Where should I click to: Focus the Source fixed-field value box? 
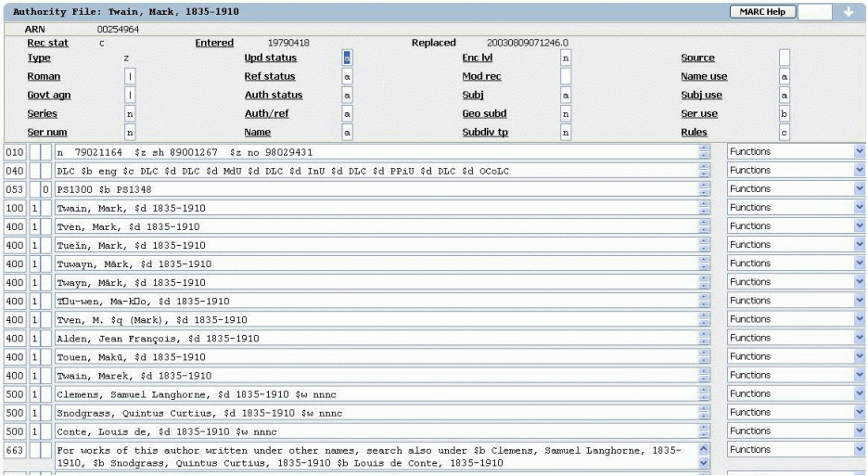[784, 58]
